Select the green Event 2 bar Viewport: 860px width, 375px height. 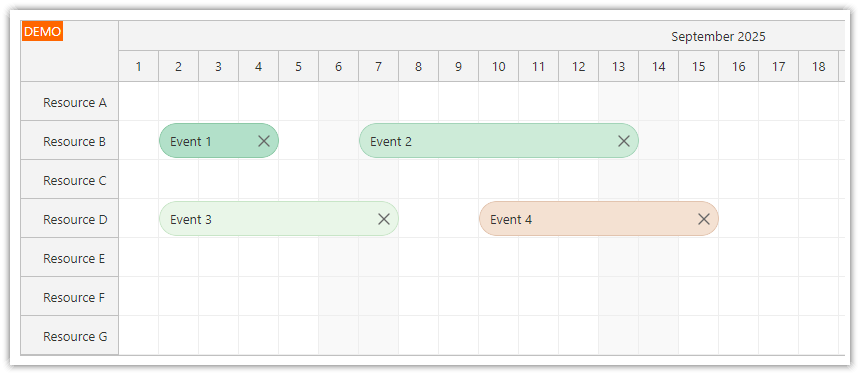[499, 141]
